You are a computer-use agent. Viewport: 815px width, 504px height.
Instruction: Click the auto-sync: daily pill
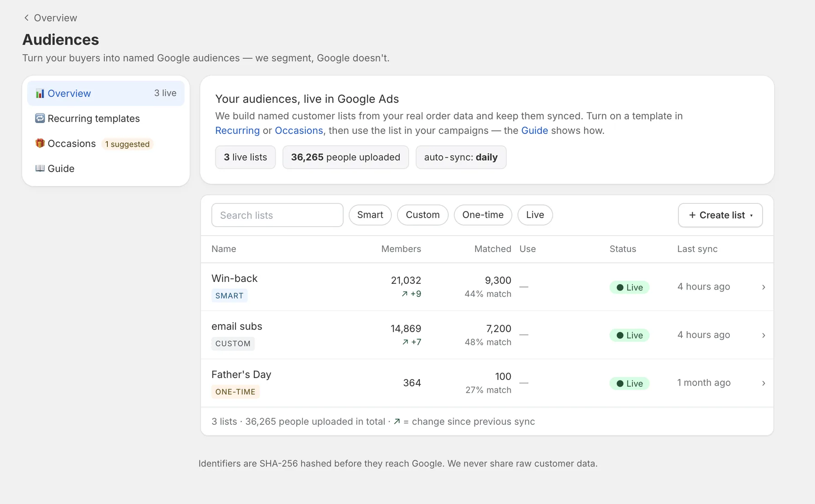(461, 157)
